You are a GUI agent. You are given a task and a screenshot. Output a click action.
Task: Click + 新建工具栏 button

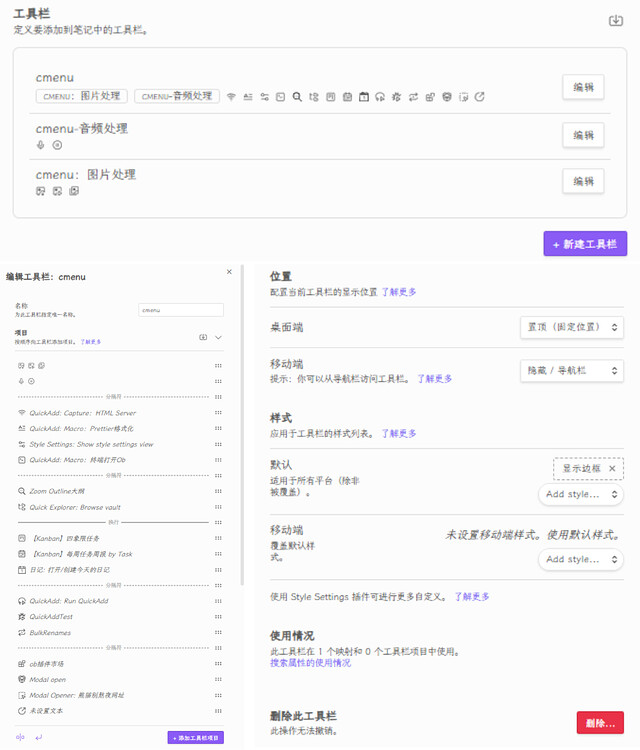click(585, 244)
